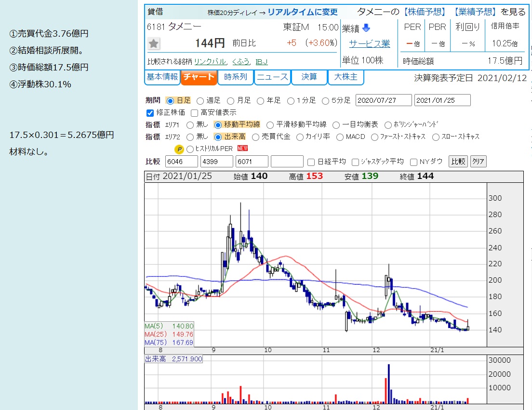The height and width of the screenshot is (410, 532).
Task: Click the red NEW badge
Action: (x=242, y=148)
